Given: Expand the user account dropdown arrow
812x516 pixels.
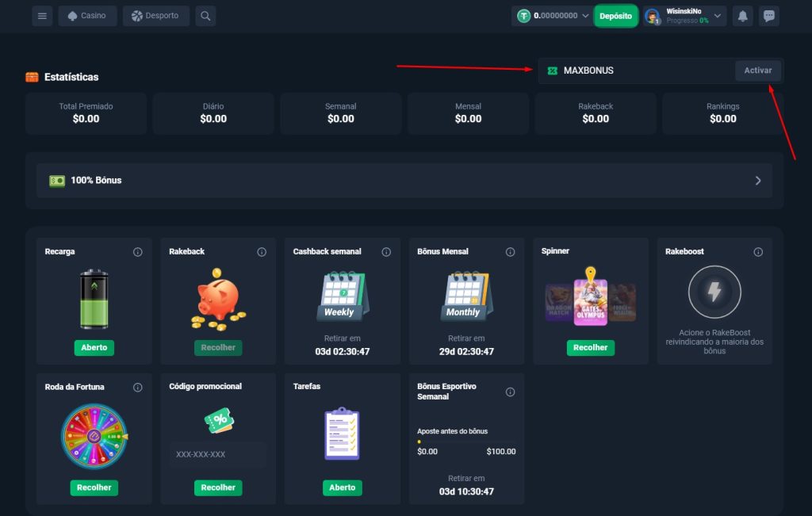Looking at the screenshot, I should [717, 16].
